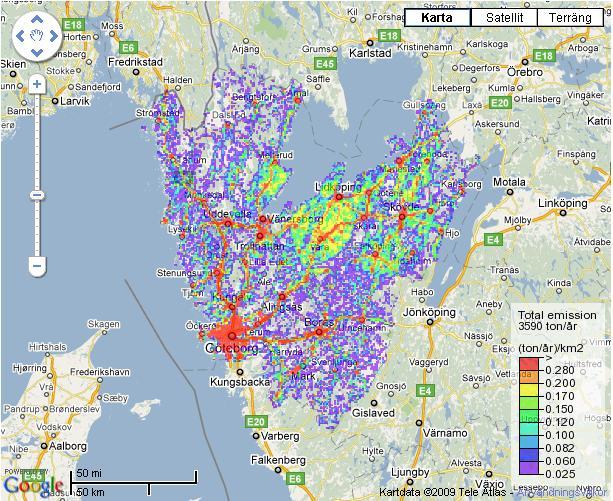613x501 pixels.
Task: Click the Fredrikstad city label
Action: click(135, 62)
